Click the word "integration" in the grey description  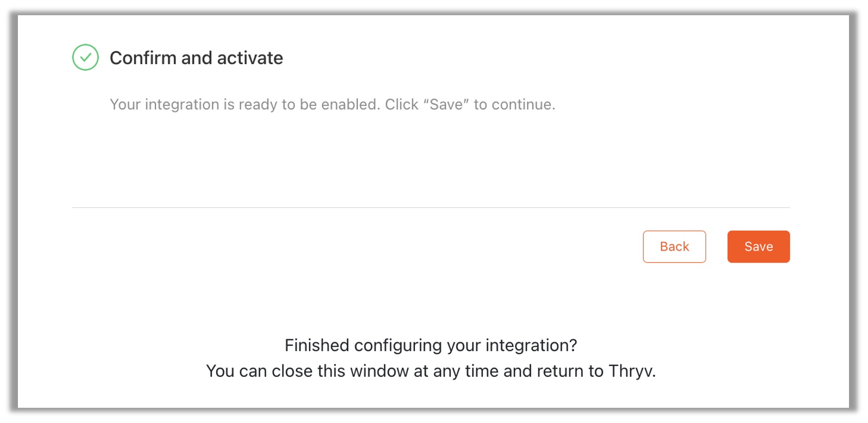click(182, 104)
